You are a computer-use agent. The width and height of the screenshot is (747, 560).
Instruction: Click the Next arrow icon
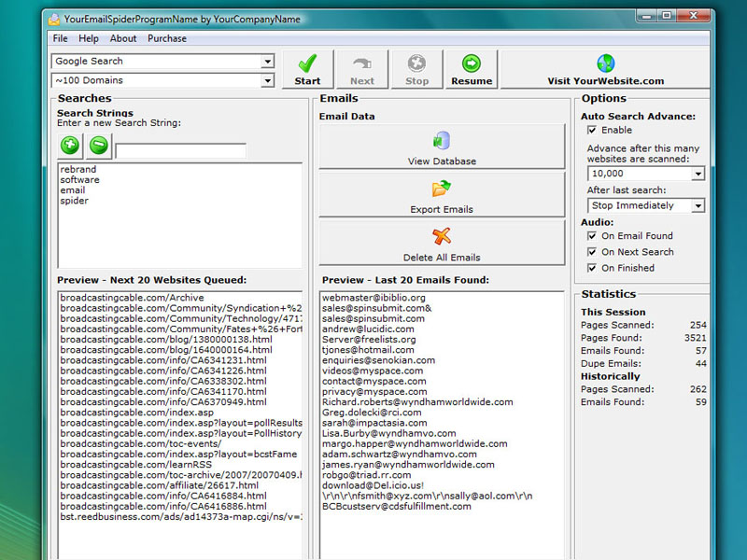click(x=362, y=63)
